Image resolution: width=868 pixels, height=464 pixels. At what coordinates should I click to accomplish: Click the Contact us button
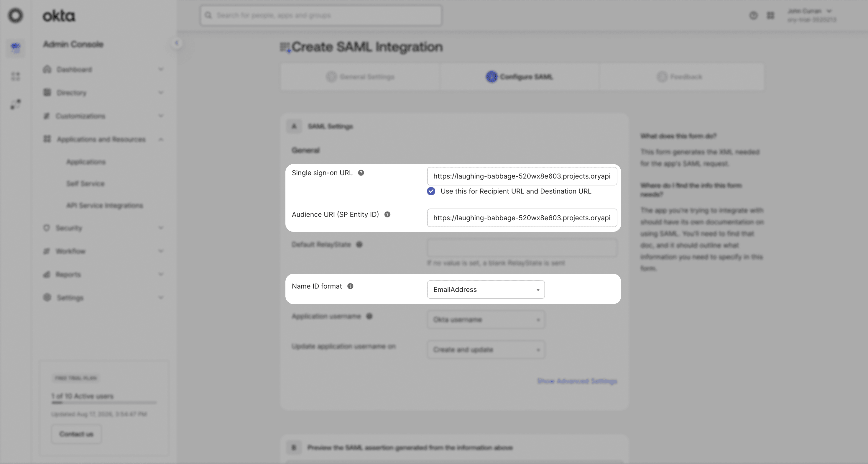[x=76, y=434]
